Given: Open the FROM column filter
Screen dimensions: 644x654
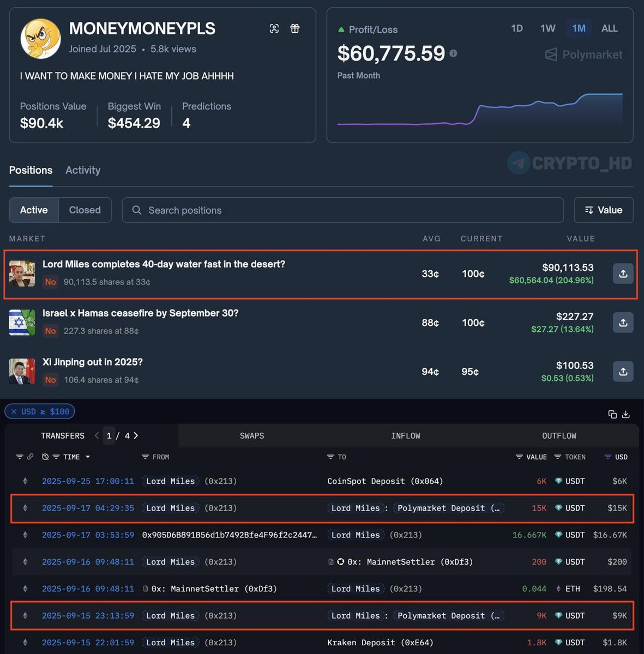Looking at the screenshot, I should click(145, 457).
